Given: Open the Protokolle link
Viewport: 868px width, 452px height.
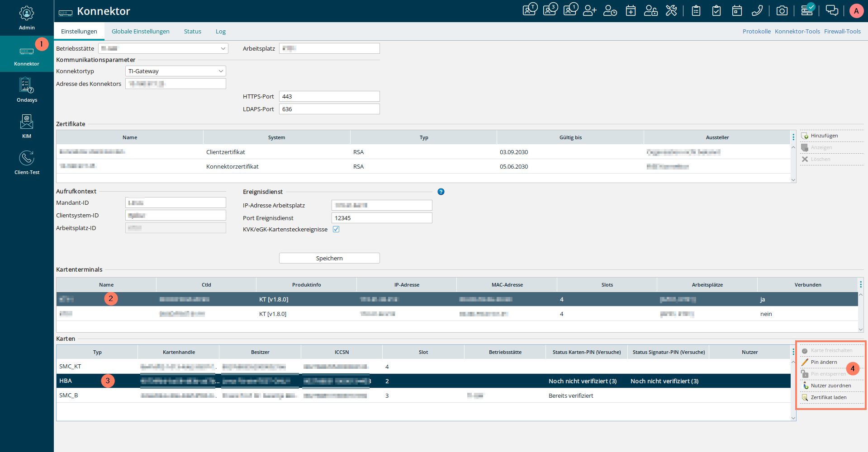Looking at the screenshot, I should coord(757,31).
